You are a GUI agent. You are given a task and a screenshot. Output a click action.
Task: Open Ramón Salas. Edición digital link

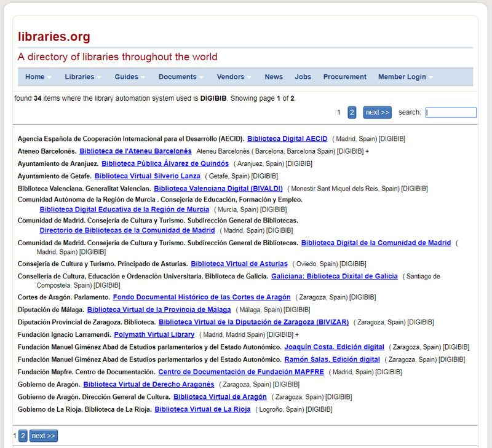(332, 360)
